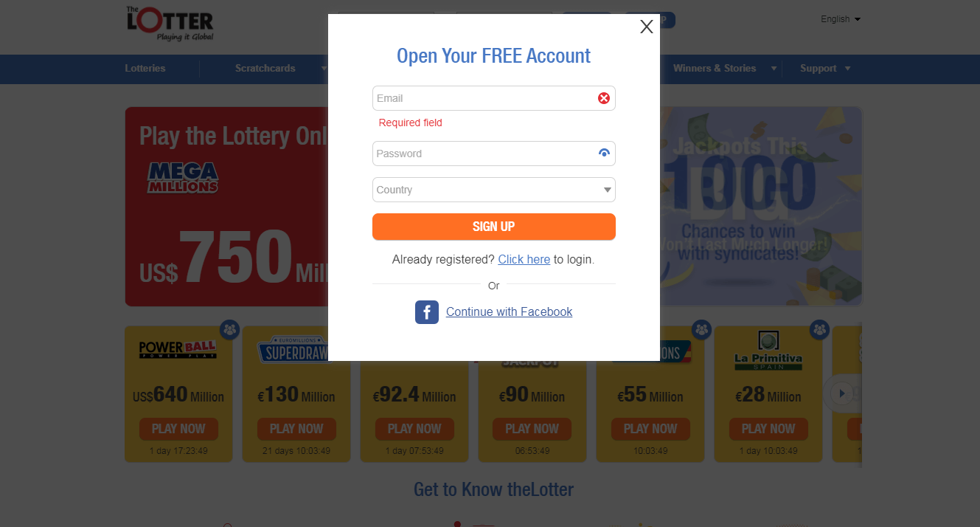
Task: Click the 'Click here' login link
Action: [x=524, y=260]
